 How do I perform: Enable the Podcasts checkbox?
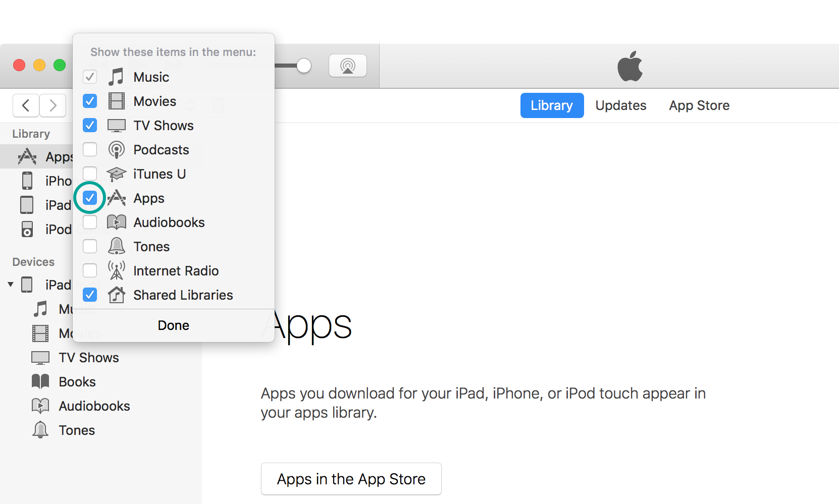click(90, 150)
